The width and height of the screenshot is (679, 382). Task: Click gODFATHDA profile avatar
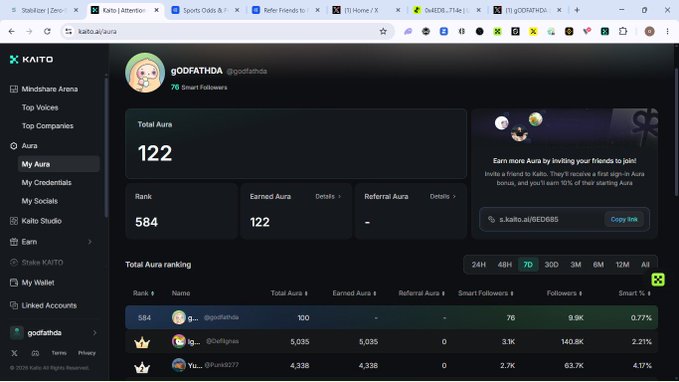point(145,73)
